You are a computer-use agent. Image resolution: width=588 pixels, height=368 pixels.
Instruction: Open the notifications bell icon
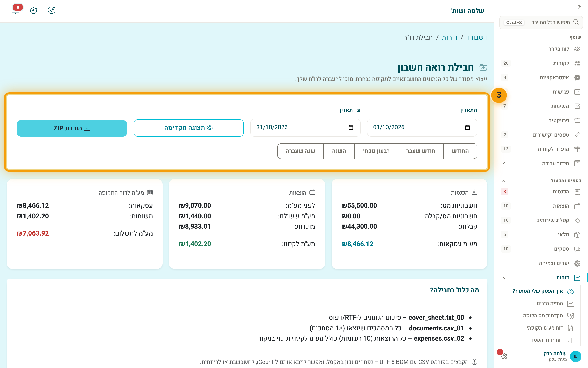pyautogui.click(x=16, y=10)
